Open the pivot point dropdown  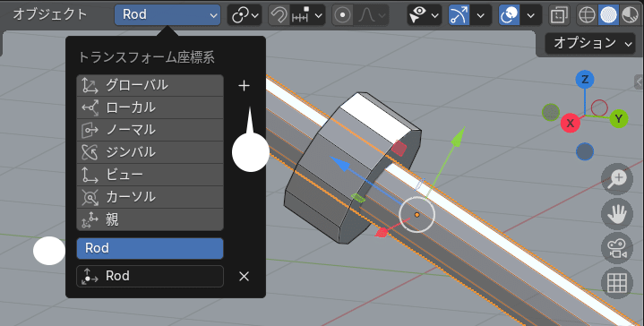pos(245,15)
